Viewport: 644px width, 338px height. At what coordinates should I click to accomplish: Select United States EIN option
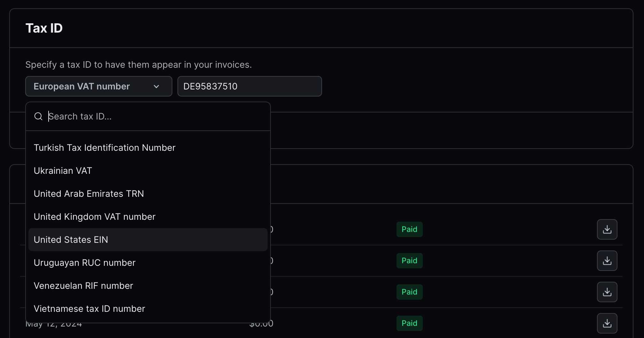(71, 240)
